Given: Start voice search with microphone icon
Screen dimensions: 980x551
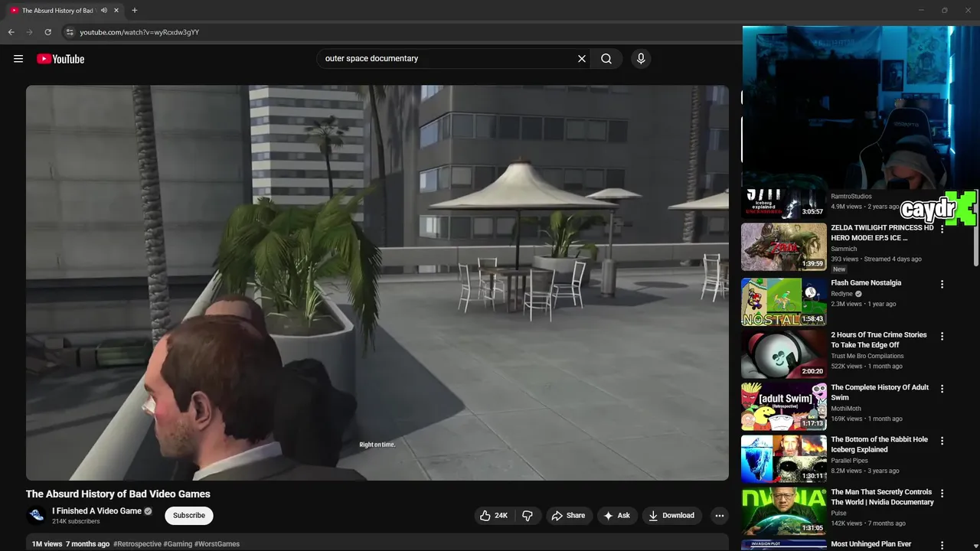Looking at the screenshot, I should click(x=641, y=59).
